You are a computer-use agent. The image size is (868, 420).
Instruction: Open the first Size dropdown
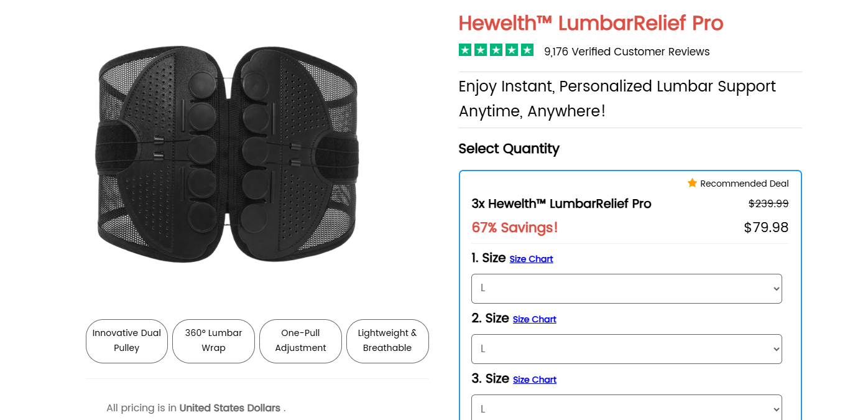tap(626, 289)
